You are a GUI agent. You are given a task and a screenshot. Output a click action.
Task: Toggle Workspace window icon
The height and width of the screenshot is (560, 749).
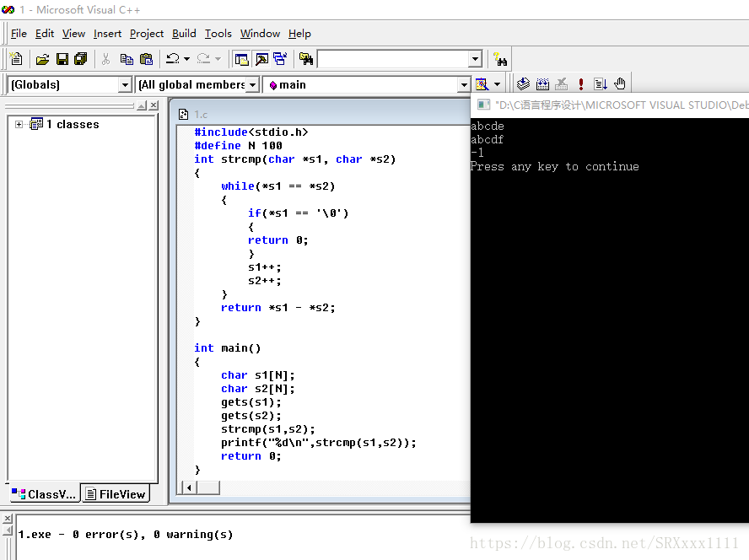pyautogui.click(x=242, y=59)
